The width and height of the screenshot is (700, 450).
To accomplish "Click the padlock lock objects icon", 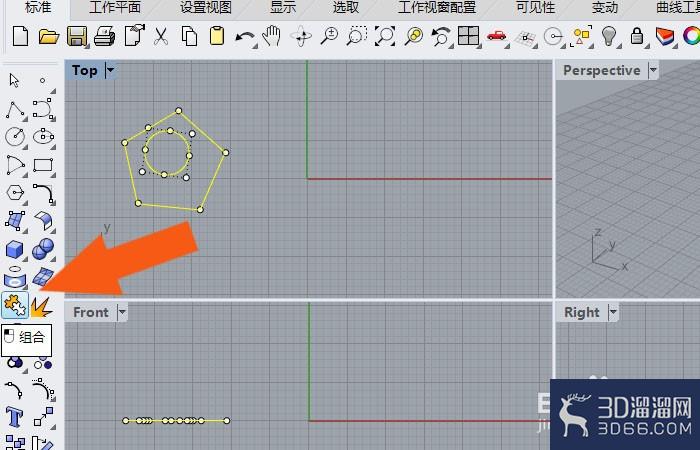I will [637, 35].
